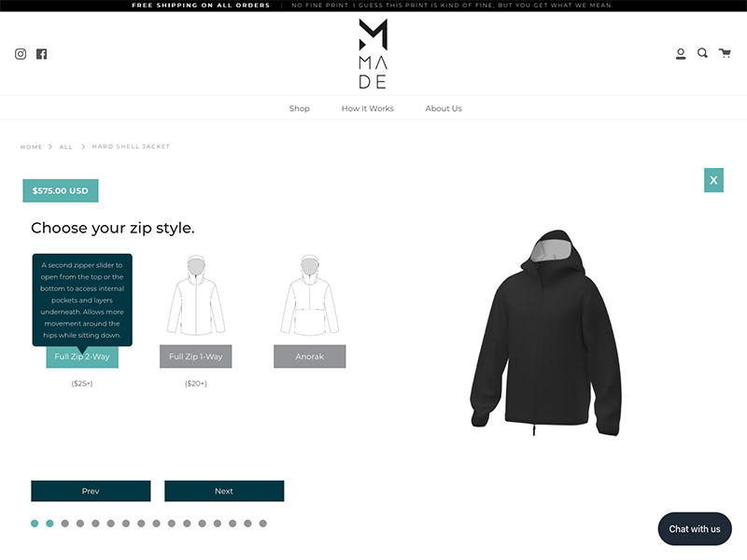Go back with the Prev button
The height and width of the screenshot is (560, 747).
tap(91, 491)
